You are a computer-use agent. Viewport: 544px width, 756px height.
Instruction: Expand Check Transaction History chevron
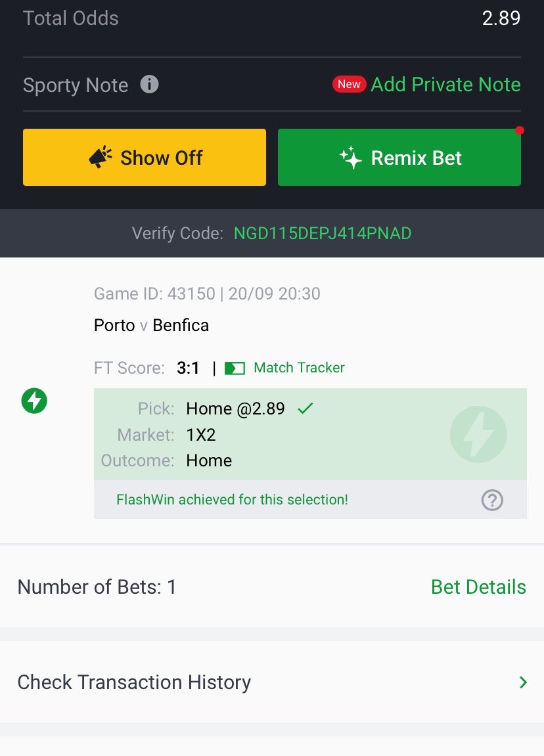tap(523, 682)
